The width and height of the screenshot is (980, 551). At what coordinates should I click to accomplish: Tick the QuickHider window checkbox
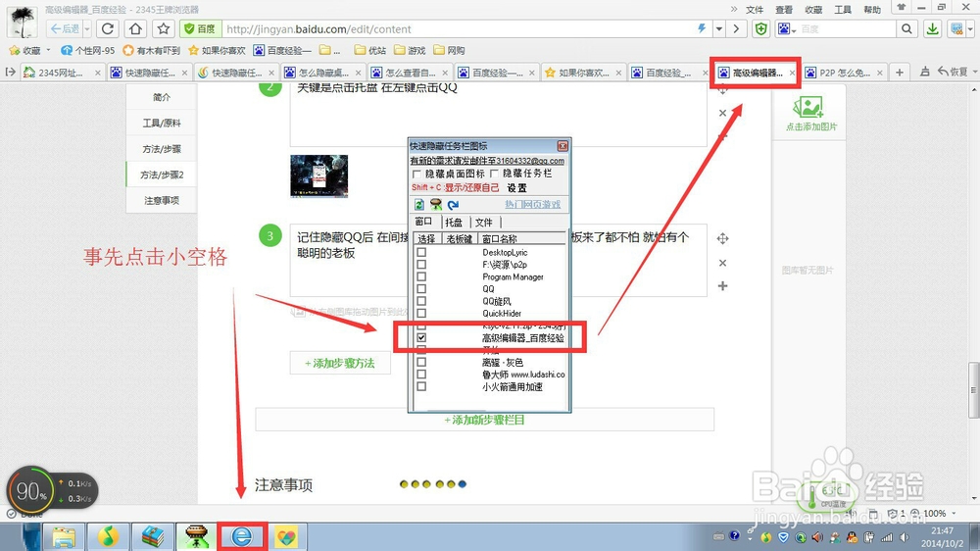tap(421, 313)
